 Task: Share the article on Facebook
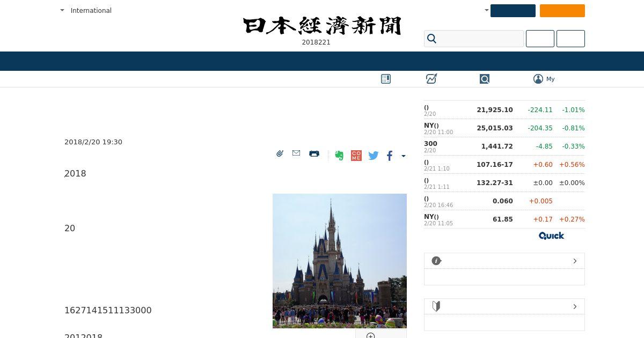(x=390, y=156)
